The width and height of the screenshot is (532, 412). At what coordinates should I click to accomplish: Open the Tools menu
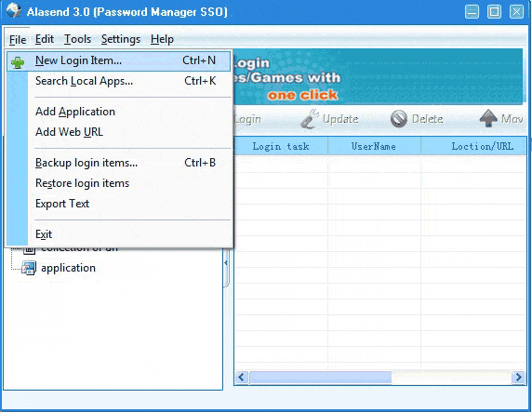coord(78,39)
